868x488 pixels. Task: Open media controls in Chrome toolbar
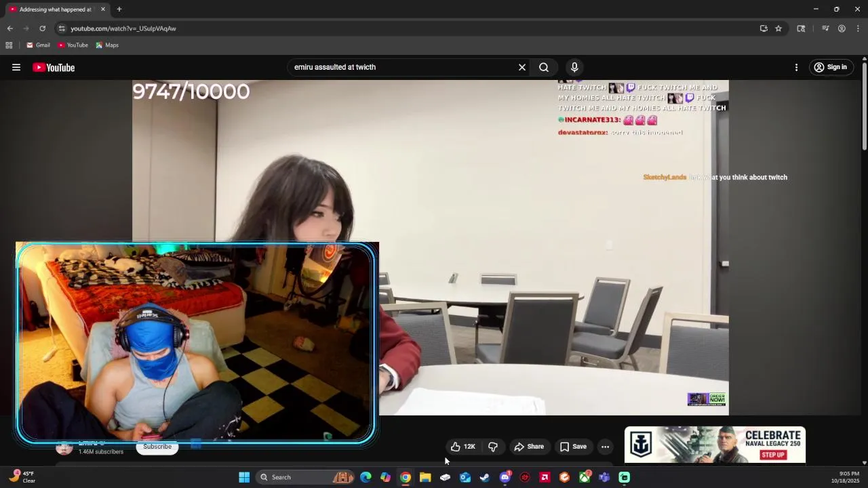pos(825,28)
